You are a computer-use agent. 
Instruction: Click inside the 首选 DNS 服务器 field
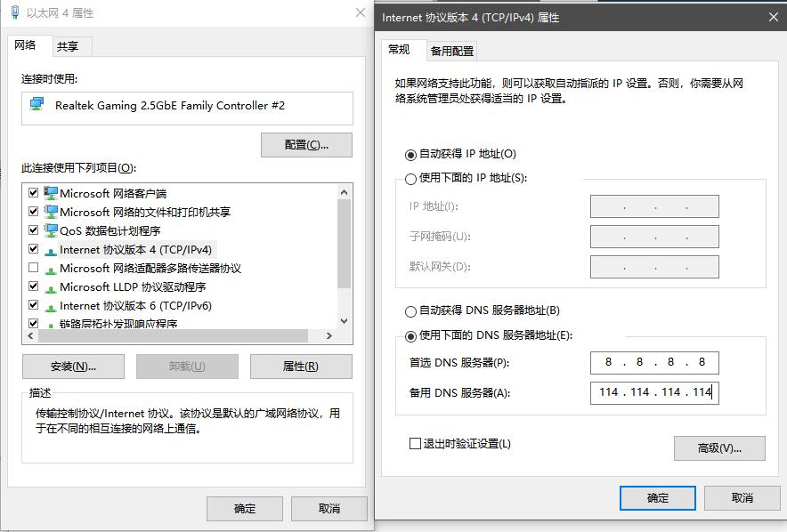pyautogui.click(x=654, y=362)
